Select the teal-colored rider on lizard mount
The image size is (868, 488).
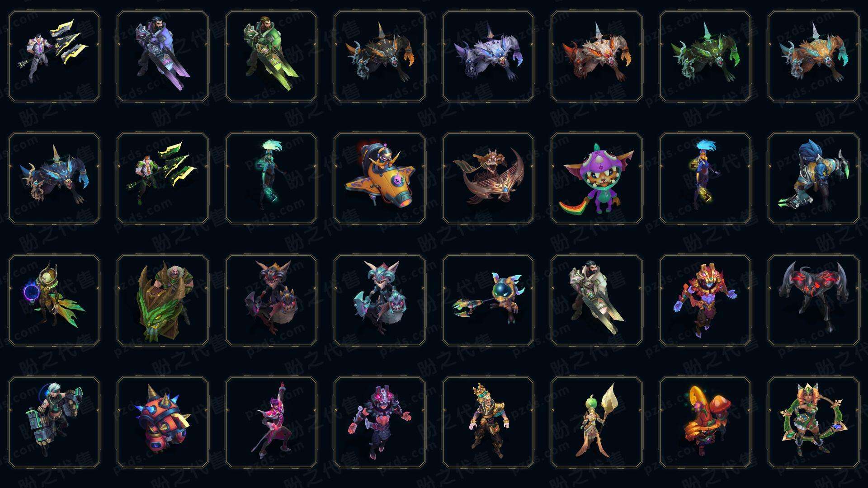point(380,300)
